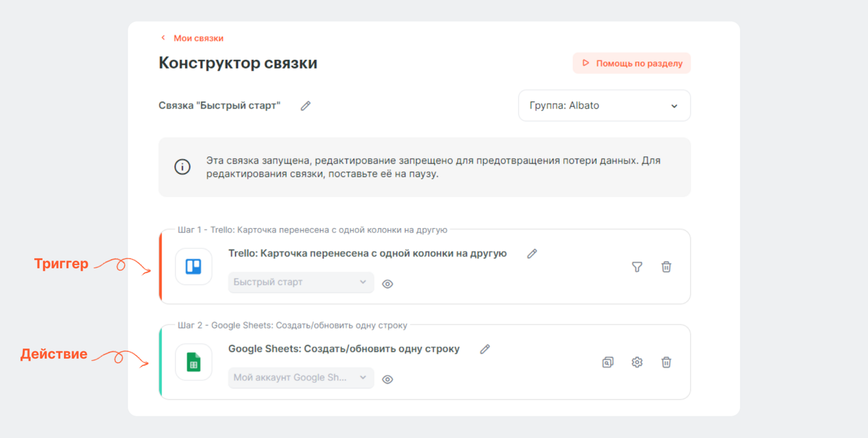Delete the Google Sheets step with trash icon
Image resolution: width=868 pixels, height=438 pixels.
pyautogui.click(x=666, y=362)
